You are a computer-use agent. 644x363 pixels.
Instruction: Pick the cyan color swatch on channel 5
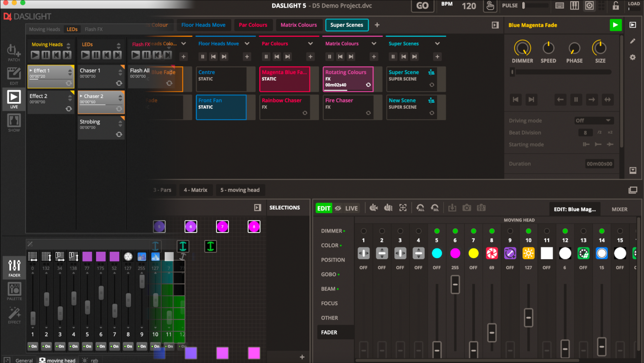click(x=437, y=253)
